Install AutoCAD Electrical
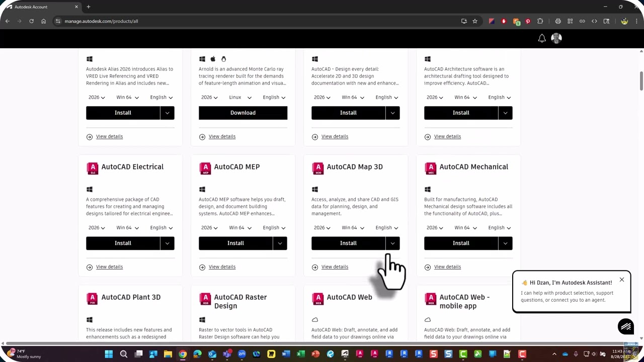 point(123,243)
